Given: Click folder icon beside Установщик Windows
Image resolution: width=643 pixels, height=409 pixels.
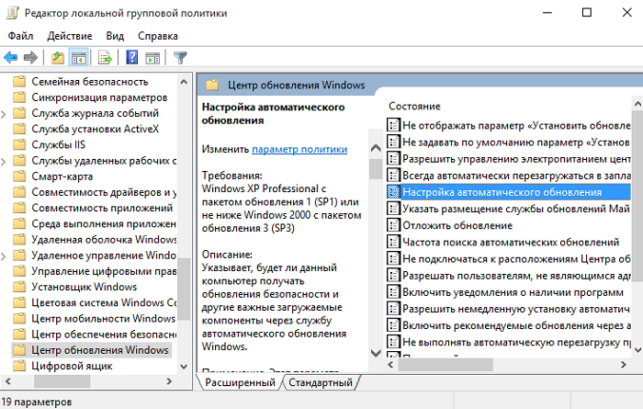Looking at the screenshot, I should point(19,287).
